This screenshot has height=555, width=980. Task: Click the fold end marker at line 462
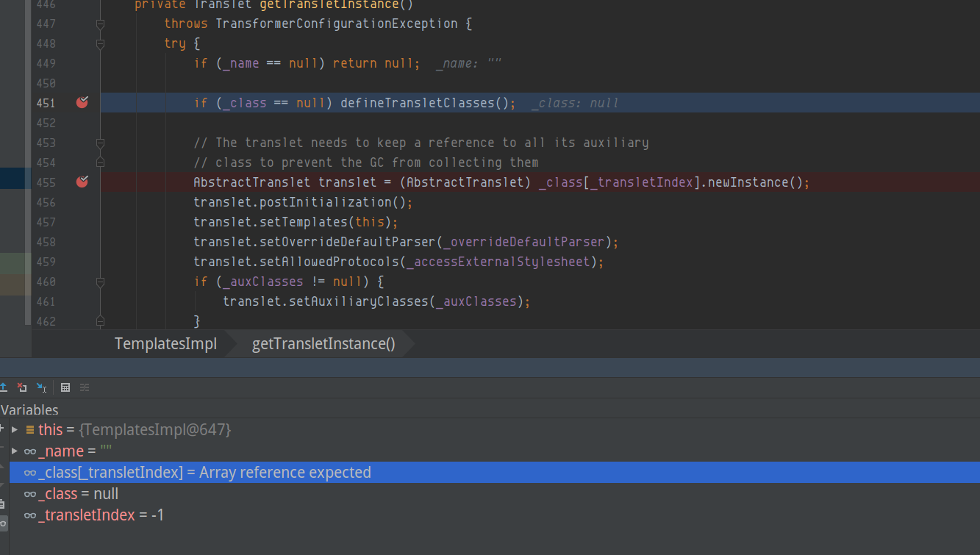coord(100,321)
